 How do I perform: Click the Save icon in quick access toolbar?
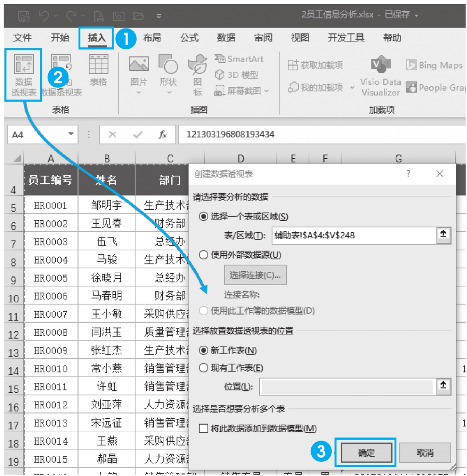click(23, 16)
